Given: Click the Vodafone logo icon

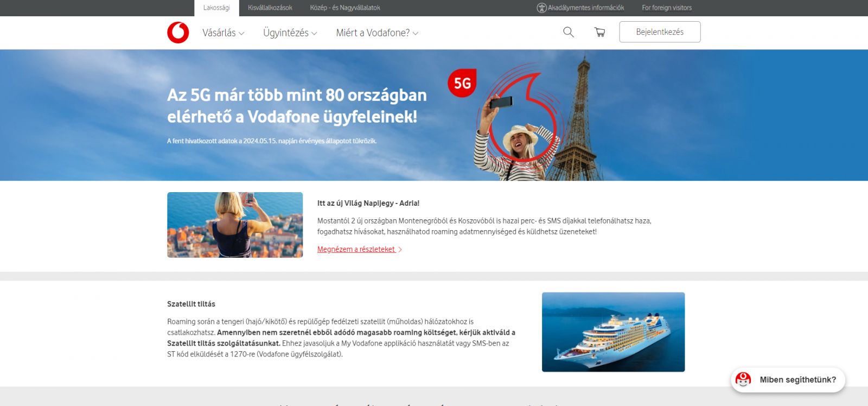Looking at the screenshot, I should [x=178, y=33].
